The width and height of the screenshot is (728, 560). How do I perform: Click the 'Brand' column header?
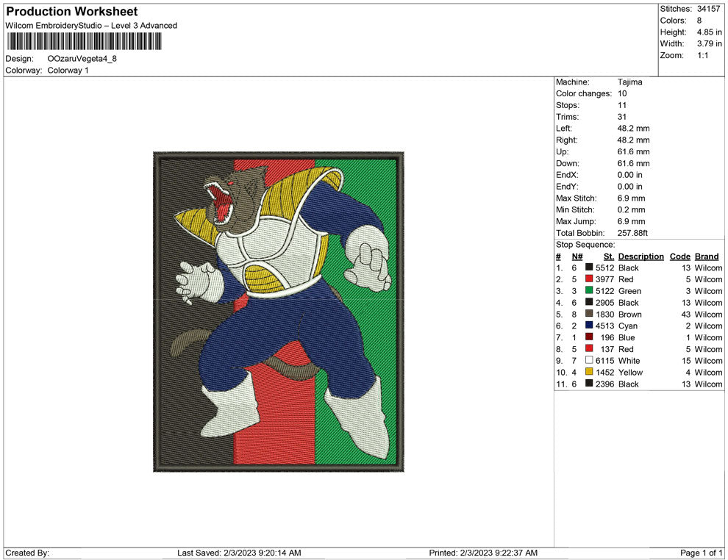(707, 256)
